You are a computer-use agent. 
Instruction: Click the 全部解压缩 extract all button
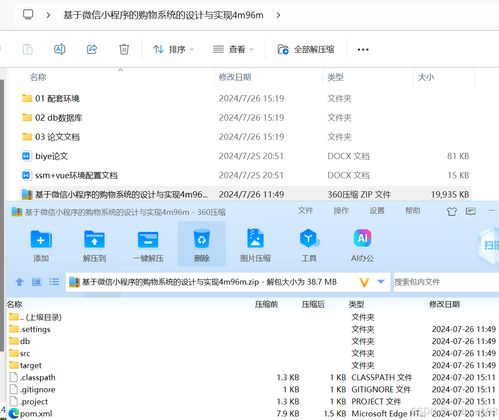(x=306, y=50)
